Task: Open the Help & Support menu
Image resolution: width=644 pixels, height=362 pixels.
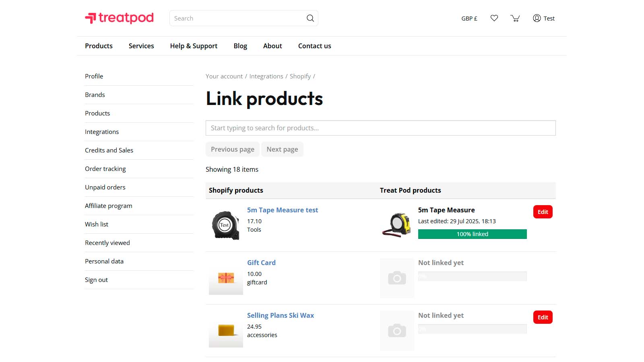Action: click(x=194, y=46)
